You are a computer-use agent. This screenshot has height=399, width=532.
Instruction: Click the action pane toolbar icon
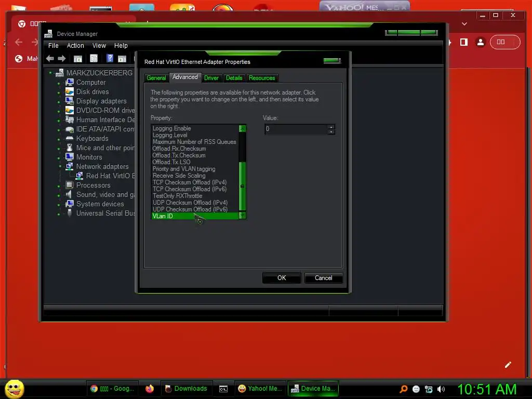tap(122, 59)
